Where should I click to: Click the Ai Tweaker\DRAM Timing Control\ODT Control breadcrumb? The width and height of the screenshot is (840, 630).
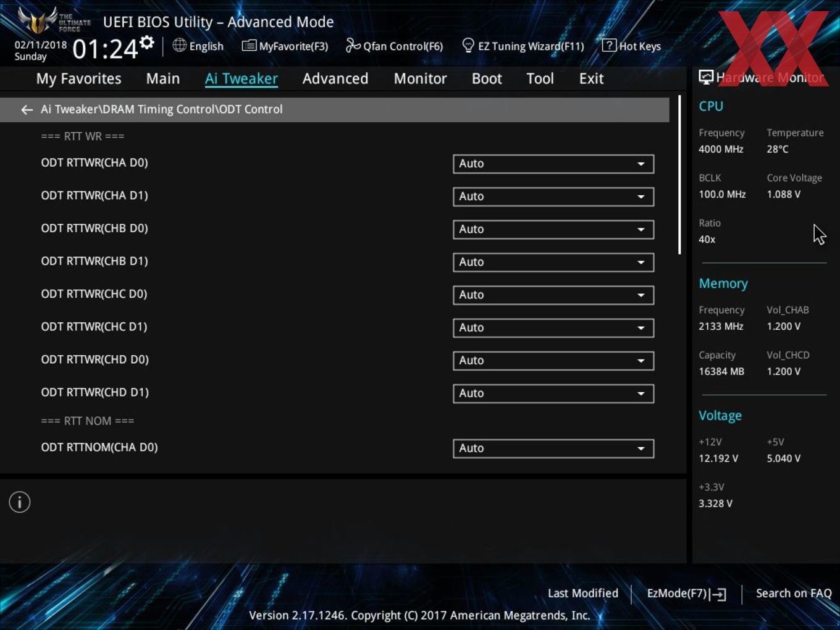tap(162, 109)
